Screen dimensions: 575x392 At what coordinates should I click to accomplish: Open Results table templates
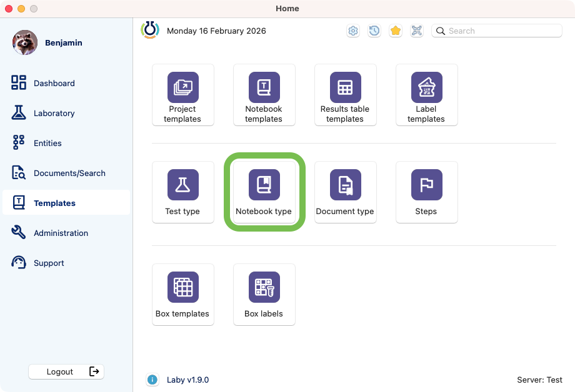(345, 95)
